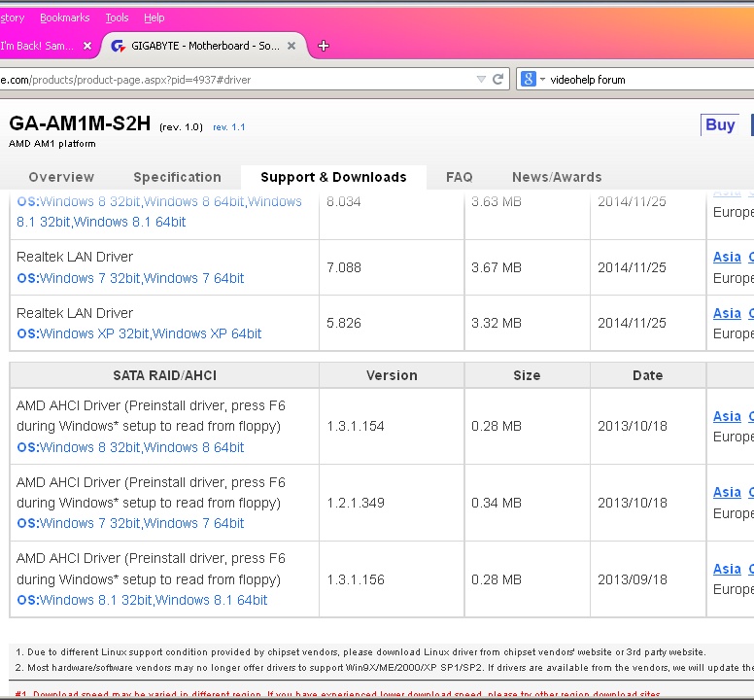The image size is (754, 700).
Task: Click version cell 1.3.1.156
Action: [356, 579]
